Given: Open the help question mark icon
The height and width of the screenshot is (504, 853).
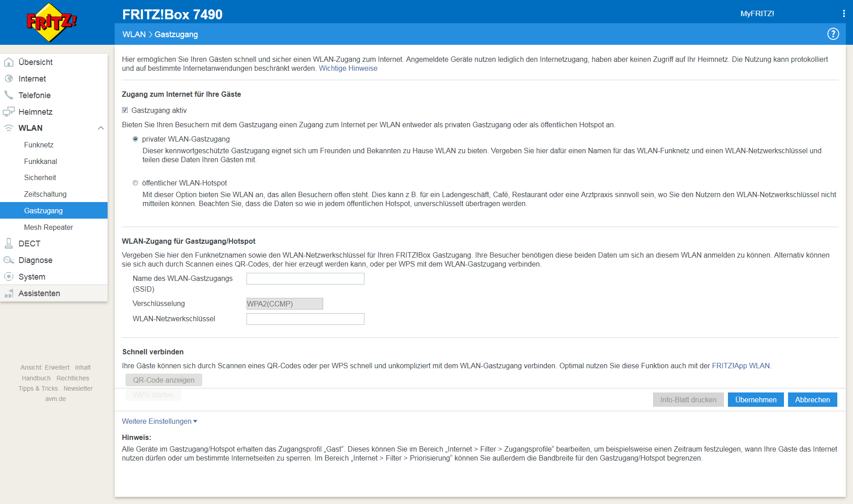Looking at the screenshot, I should coord(833,34).
